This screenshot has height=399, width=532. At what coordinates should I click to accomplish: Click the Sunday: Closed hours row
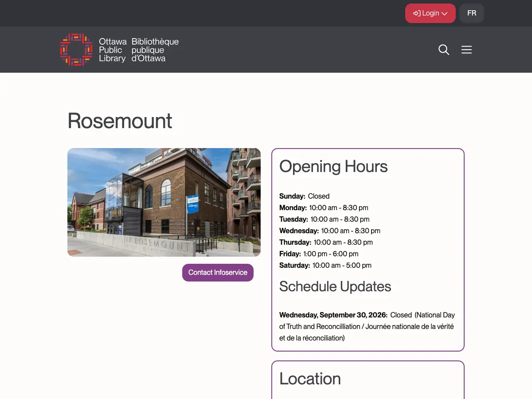(305, 196)
